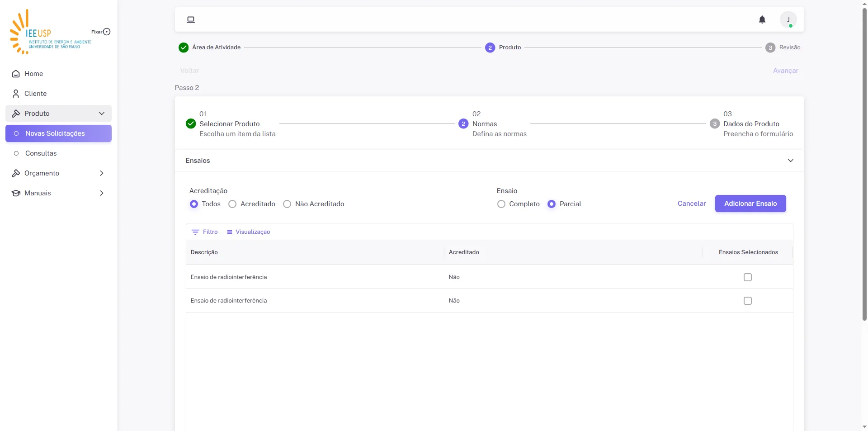Choose Parcial ensaio radio
The image size is (868, 431).
click(x=552, y=204)
